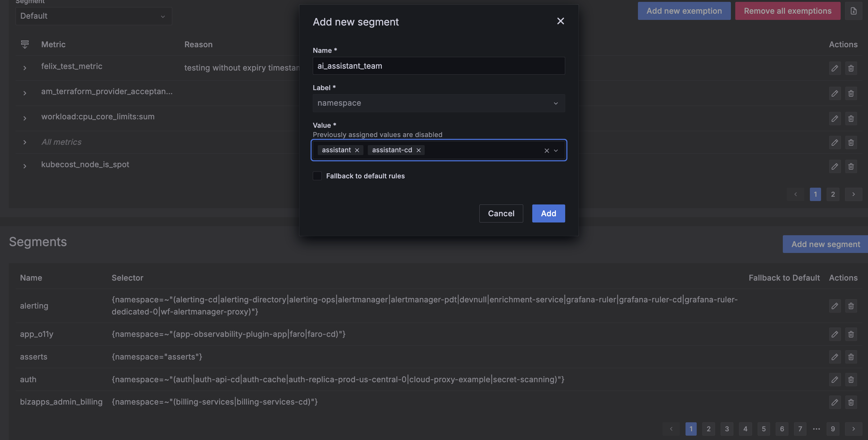Edit the felix_test_metric exemption

(x=835, y=68)
